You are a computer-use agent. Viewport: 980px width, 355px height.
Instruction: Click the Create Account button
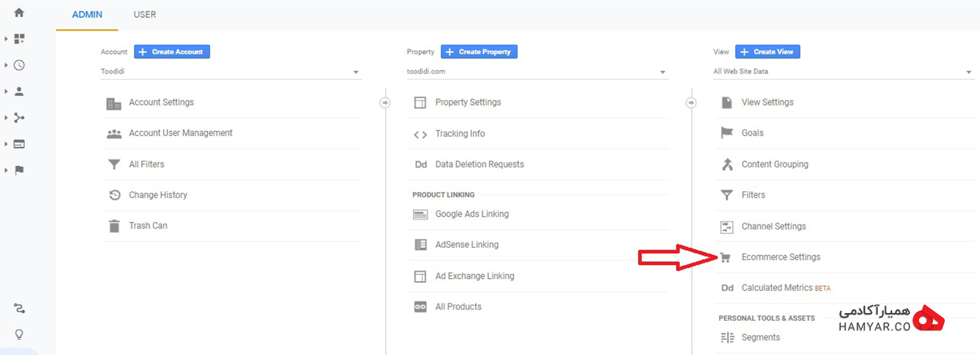click(172, 52)
